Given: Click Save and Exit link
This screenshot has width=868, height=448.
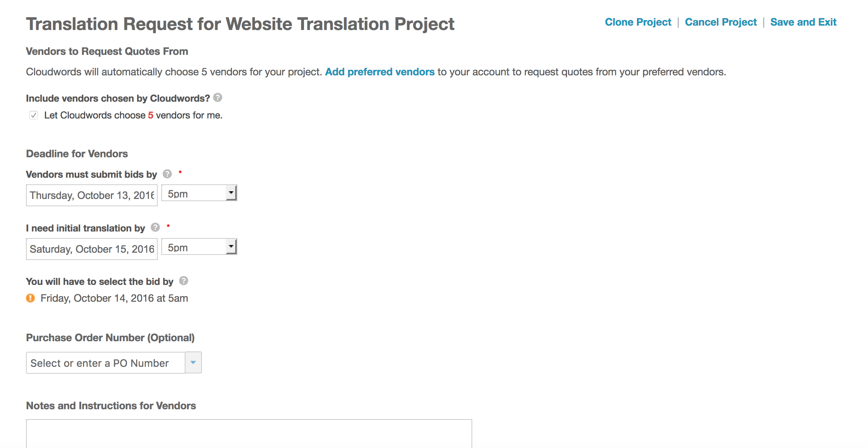Looking at the screenshot, I should point(803,22).
